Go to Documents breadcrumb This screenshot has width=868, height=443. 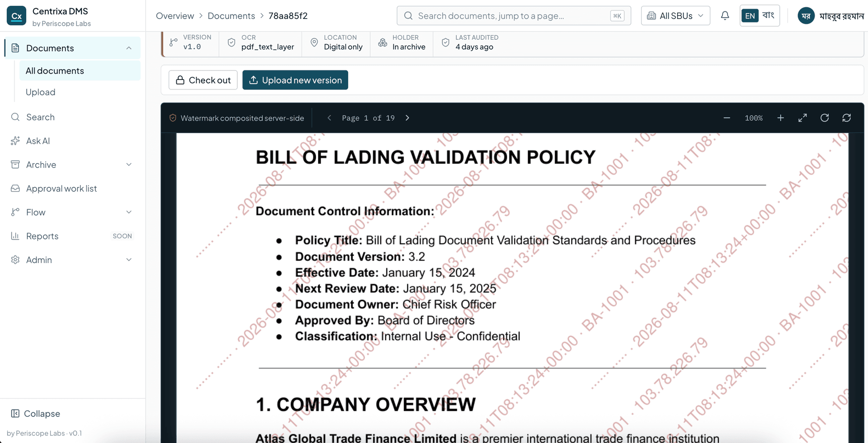tap(231, 16)
